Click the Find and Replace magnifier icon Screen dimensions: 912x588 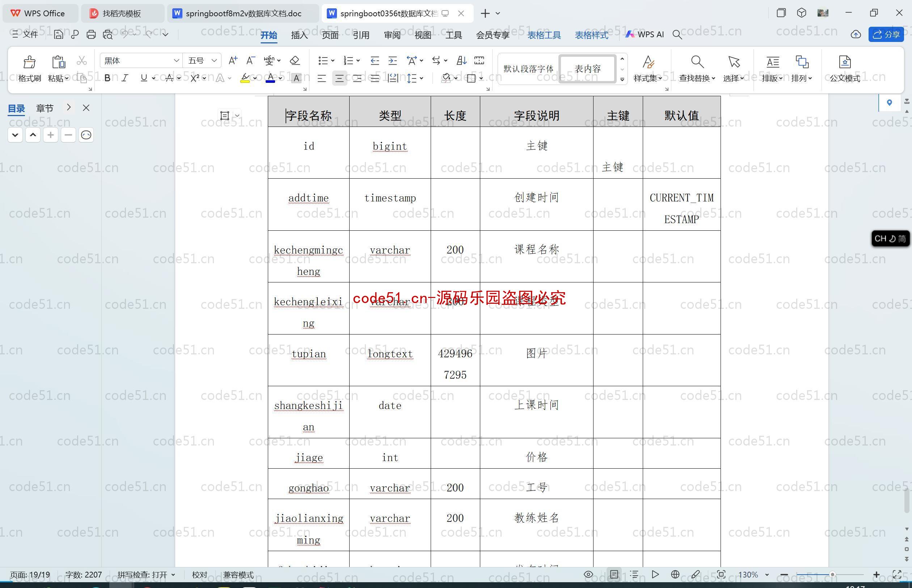[697, 62]
